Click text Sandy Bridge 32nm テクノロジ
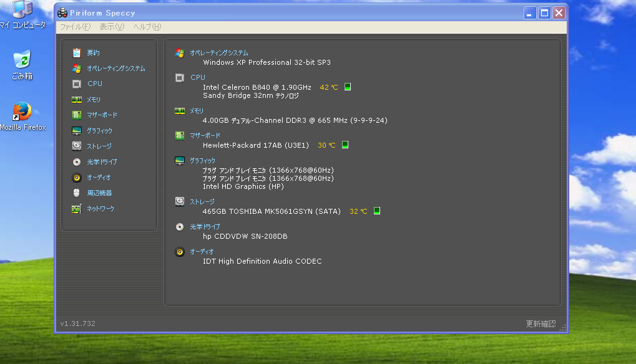Viewport: 636px width, 364px height. pyautogui.click(x=251, y=95)
